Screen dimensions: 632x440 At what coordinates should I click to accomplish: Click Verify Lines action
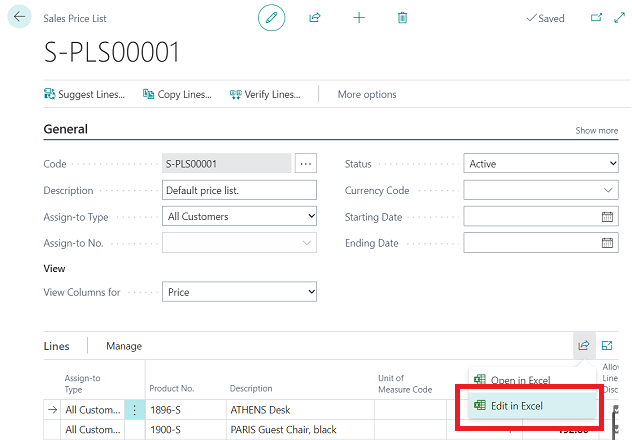coord(265,94)
